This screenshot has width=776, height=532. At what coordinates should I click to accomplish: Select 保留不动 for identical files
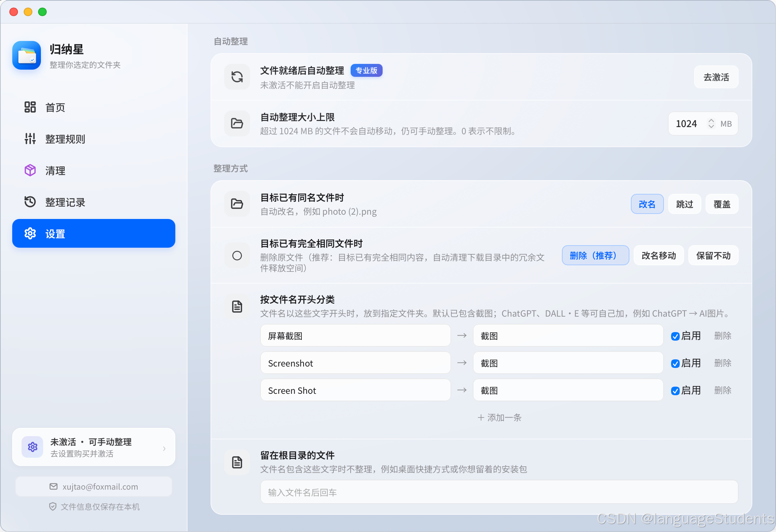713,255
